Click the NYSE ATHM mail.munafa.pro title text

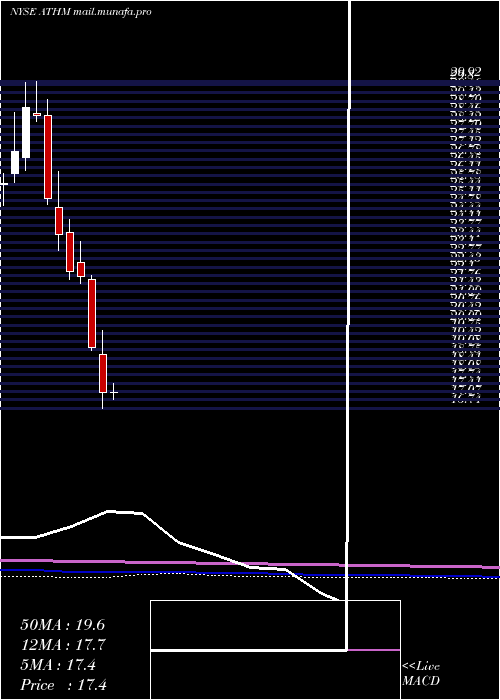(81, 12)
